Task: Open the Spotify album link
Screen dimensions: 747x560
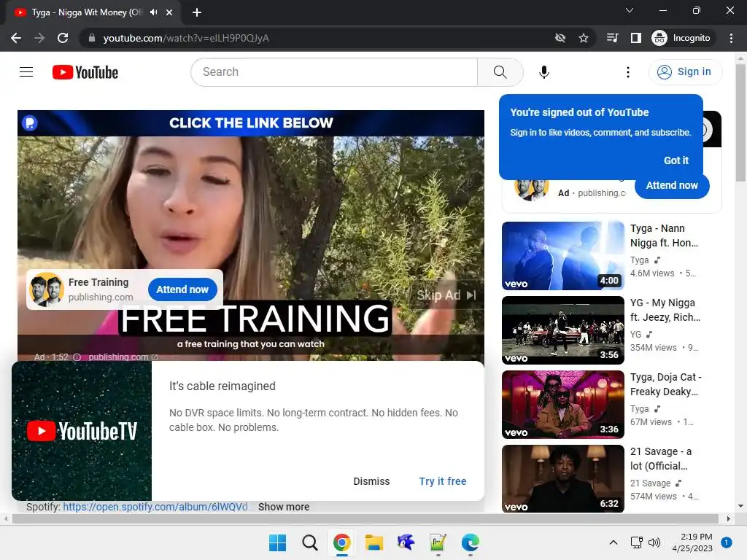Action: (x=155, y=507)
